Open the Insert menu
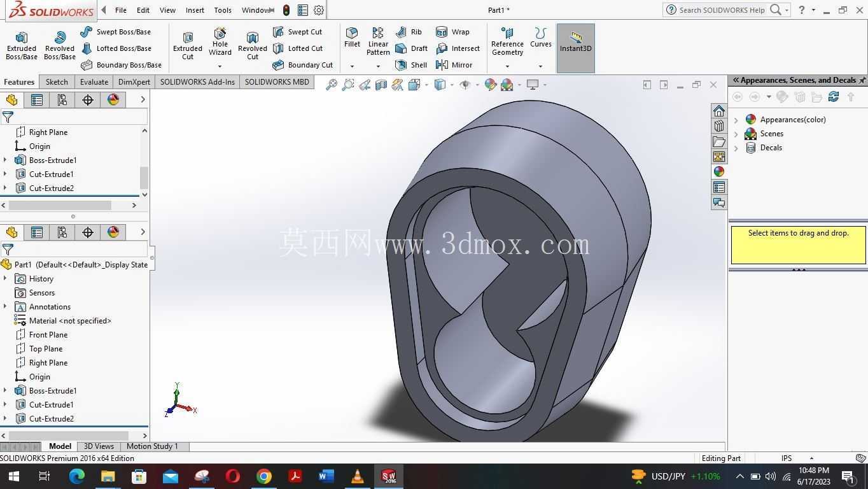The image size is (868, 489). (x=195, y=10)
